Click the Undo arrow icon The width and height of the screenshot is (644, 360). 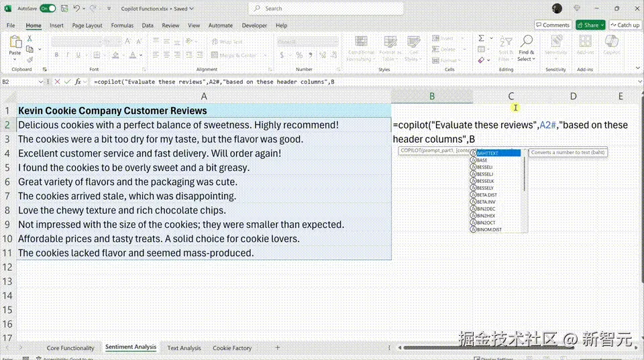[x=76, y=8]
